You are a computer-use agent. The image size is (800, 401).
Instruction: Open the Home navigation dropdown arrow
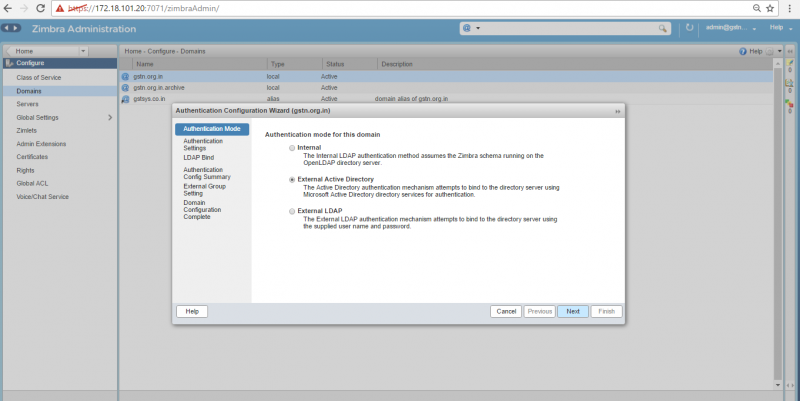pyautogui.click(x=83, y=51)
